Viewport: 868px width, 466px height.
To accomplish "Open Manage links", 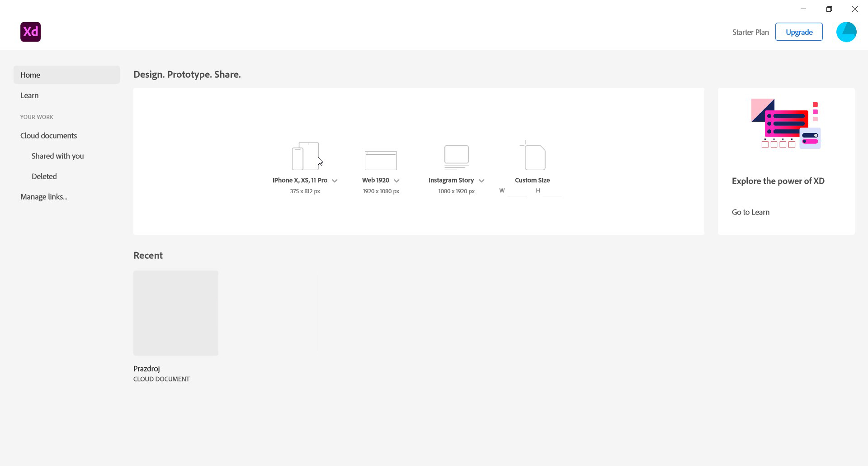I will (x=43, y=196).
